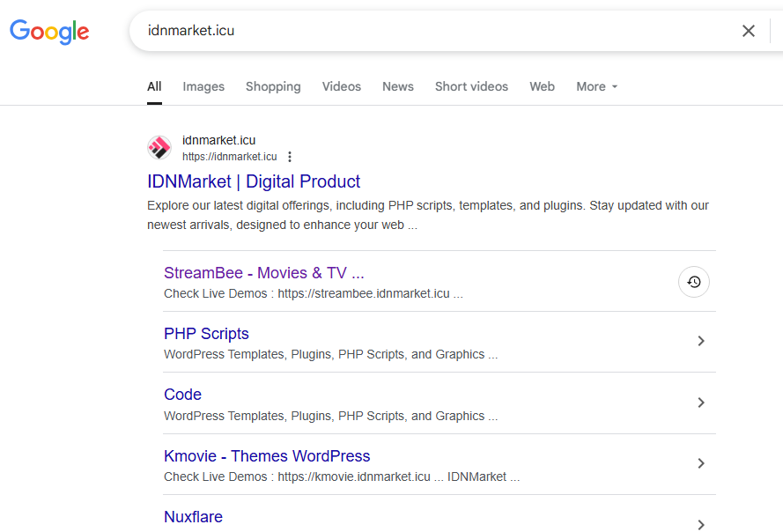Viewport: 783px width, 532px height.
Task: Open the Kmovie - Themes WordPress link
Action: (267, 456)
